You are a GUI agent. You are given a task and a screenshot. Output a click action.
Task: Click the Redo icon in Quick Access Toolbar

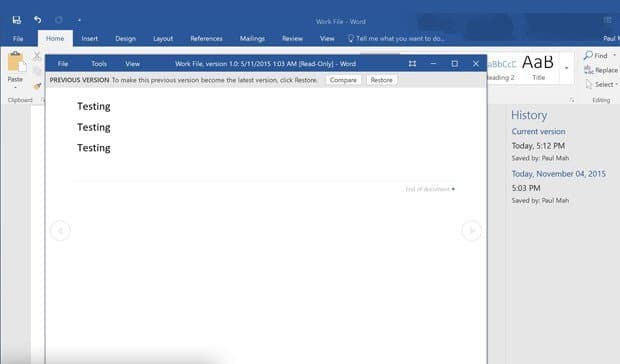point(59,20)
